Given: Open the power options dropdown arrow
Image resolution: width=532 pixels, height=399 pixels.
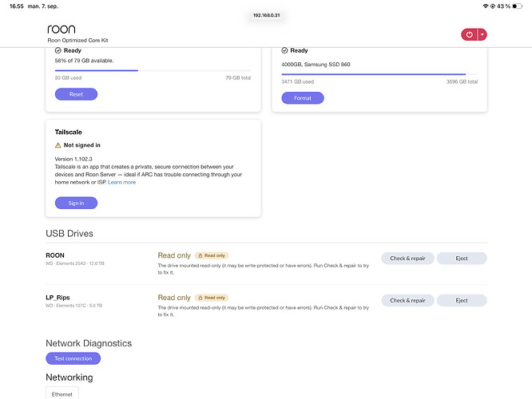Looking at the screenshot, I should 482,34.
